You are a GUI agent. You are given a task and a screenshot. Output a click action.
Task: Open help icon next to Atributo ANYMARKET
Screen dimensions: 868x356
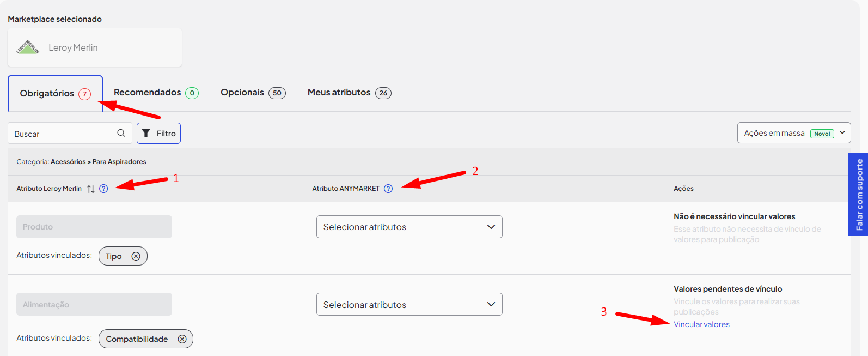click(x=388, y=189)
